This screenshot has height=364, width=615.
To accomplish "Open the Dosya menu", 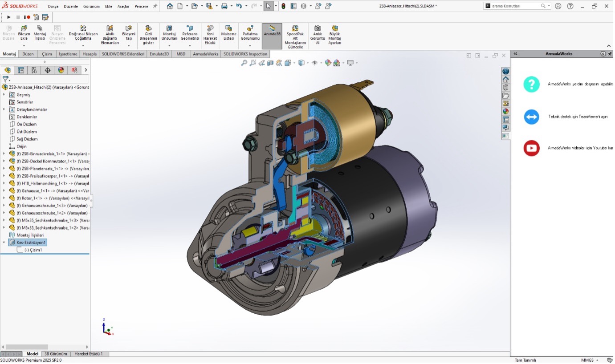I will (53, 6).
